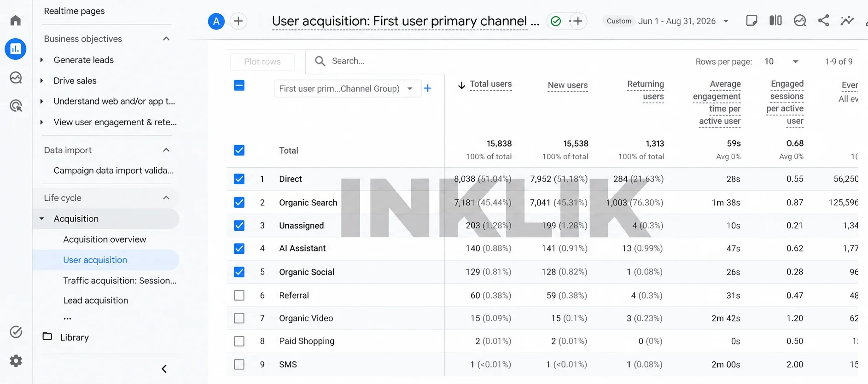The image size is (868, 384).
Task: Sort by the Total users column
Action: pyautogui.click(x=490, y=84)
